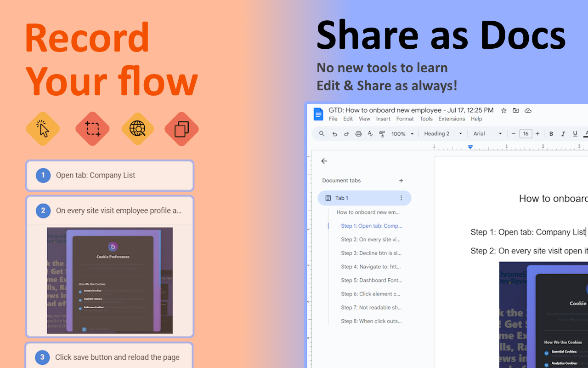Star the onboarding document
Viewport: 588px width, 368px height.
[x=503, y=110]
